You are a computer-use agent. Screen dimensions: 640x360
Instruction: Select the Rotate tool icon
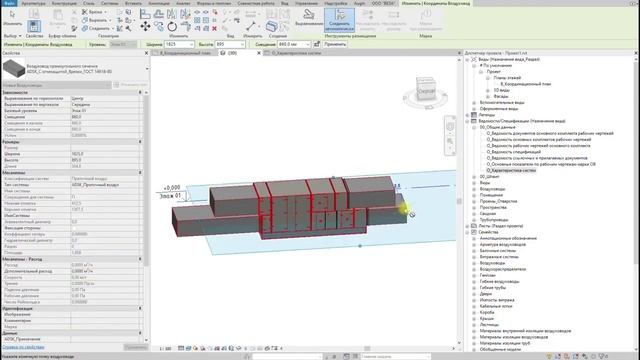coord(172,27)
